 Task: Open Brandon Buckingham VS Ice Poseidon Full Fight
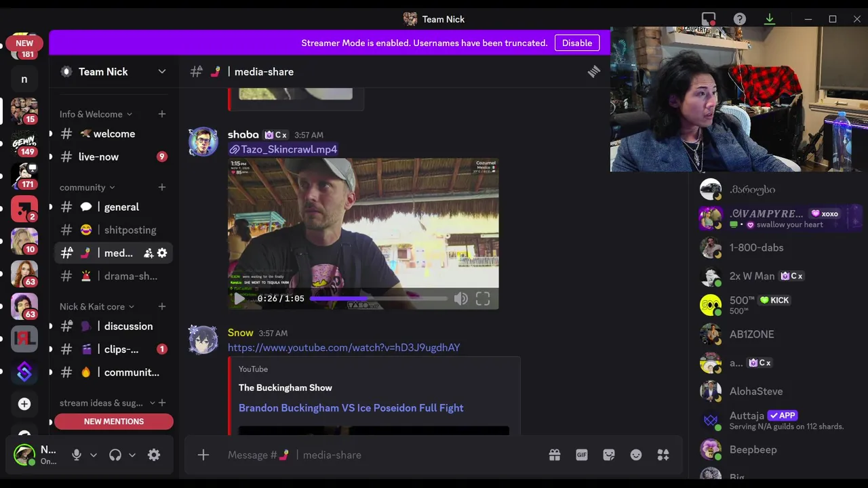(x=351, y=408)
